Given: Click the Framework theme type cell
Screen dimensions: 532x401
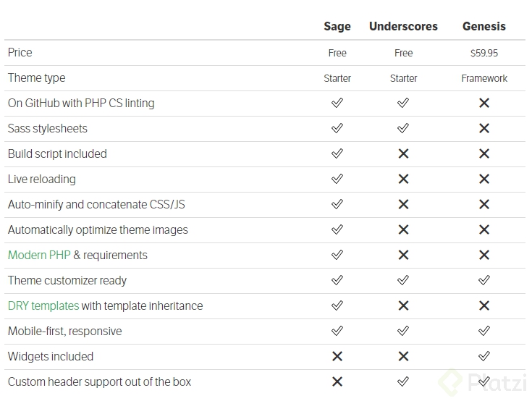Looking at the screenshot, I should click(x=484, y=78).
